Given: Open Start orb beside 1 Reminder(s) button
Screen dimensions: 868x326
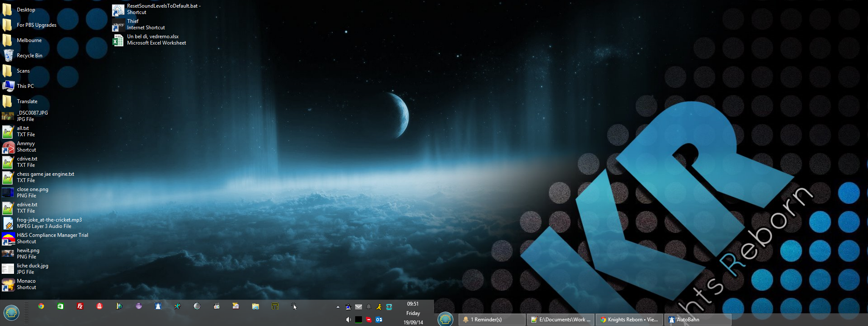Looking at the screenshot, I should 445,319.
